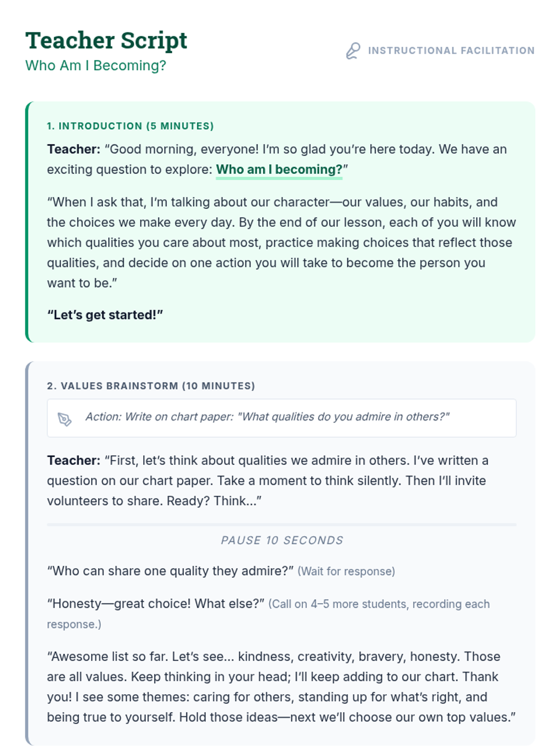Click the 'Awesome list so far' paragraph
560x747 pixels.
280,687
